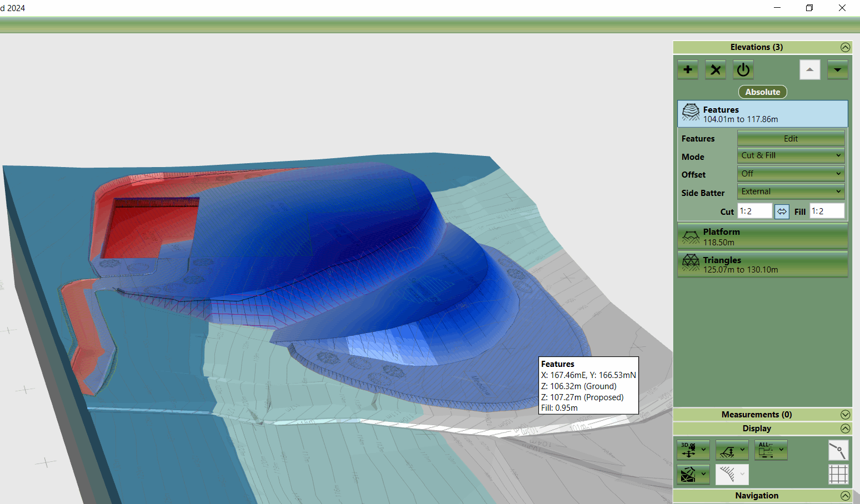Screen dimensions: 860x504
Task: Open the vertical exaggeration terrain button
Action: pyautogui.click(x=732, y=450)
